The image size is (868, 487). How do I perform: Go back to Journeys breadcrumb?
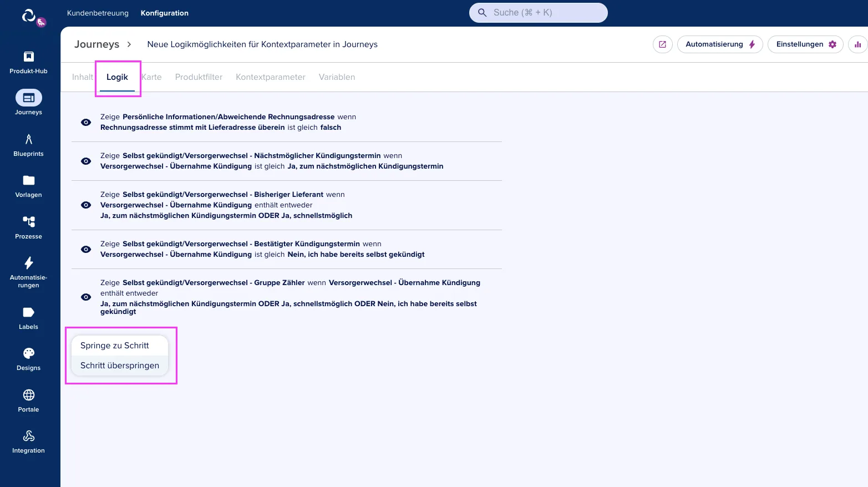(97, 44)
